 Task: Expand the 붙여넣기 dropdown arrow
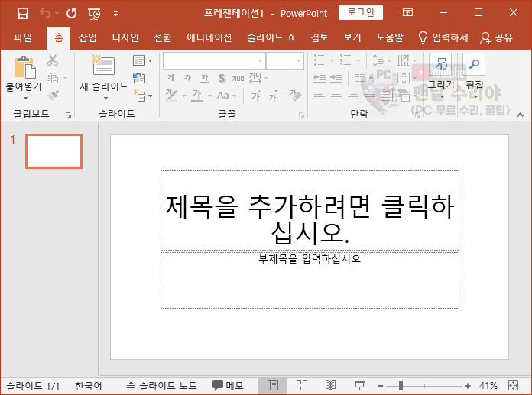[25, 99]
